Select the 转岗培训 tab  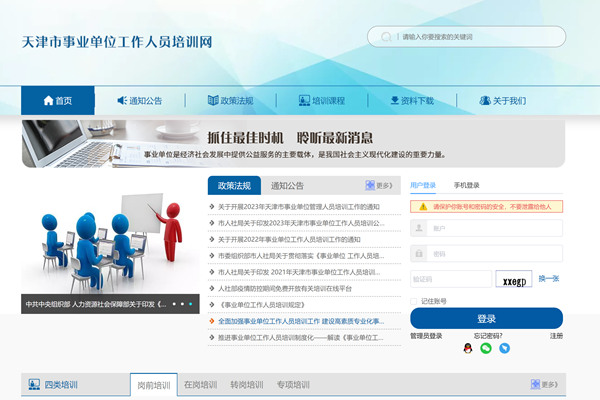[x=247, y=385]
